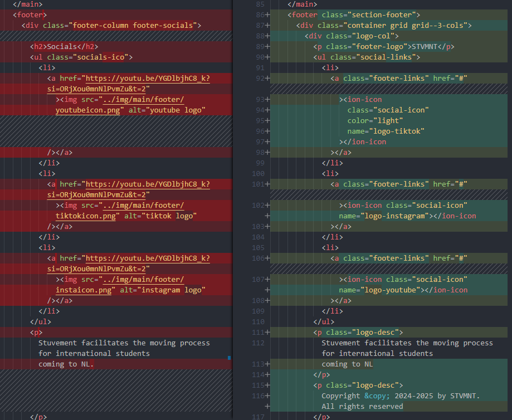The image size is (512, 420).
Task: Click line number 101 in the right gutter
Action: [257, 184]
